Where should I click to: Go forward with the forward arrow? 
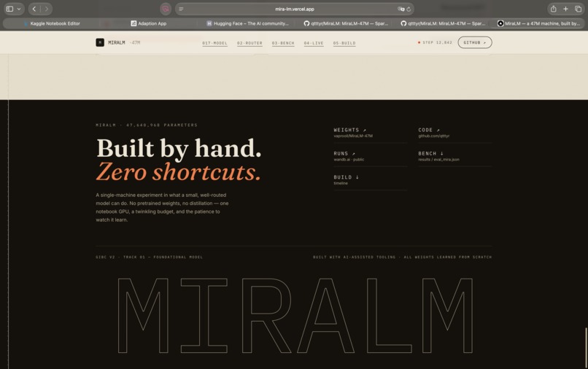(47, 9)
